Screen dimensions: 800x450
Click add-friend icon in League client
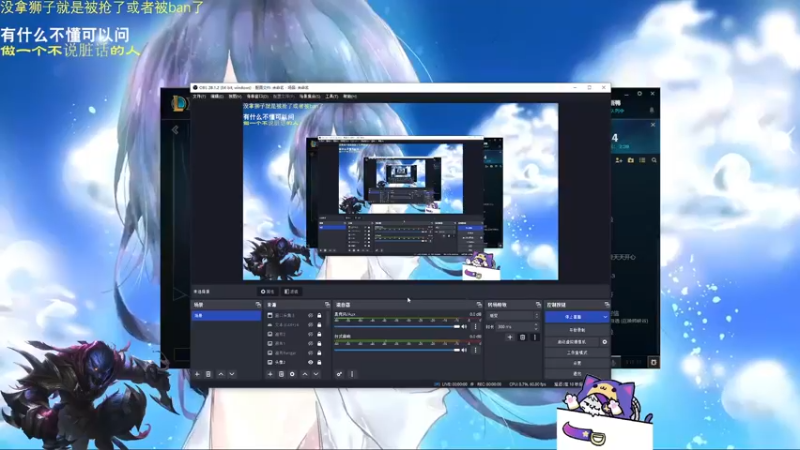point(619,160)
